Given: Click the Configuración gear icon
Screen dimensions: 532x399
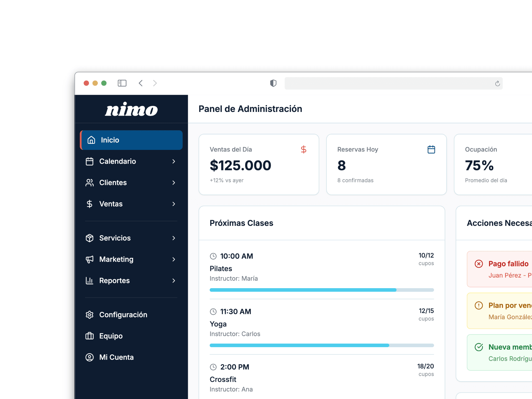Looking at the screenshot, I should pyautogui.click(x=89, y=314).
